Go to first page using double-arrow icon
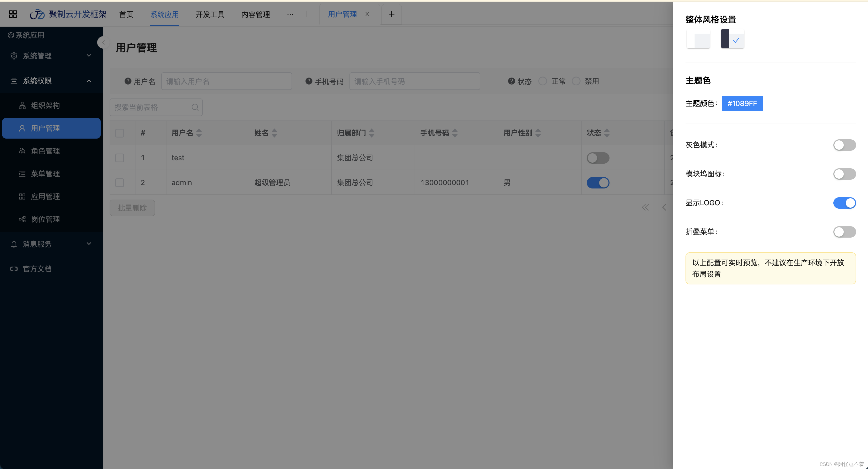The image size is (868, 469). tap(645, 208)
